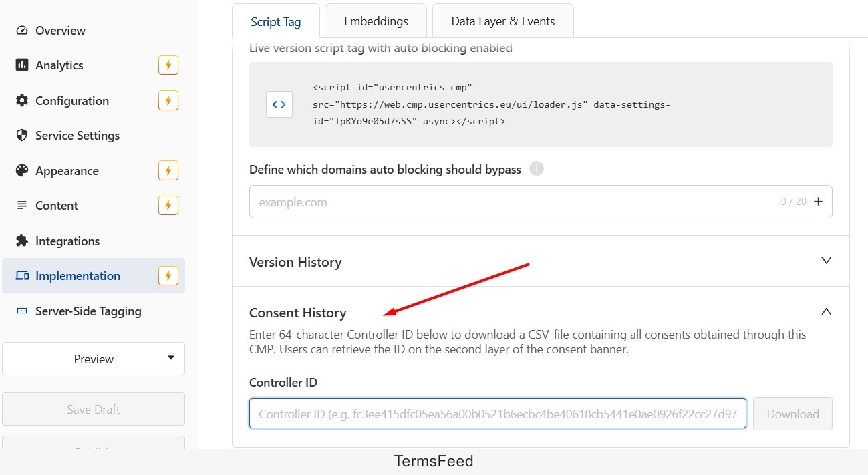The width and height of the screenshot is (868, 475).
Task: Click the example.com domain bypass field
Action: [x=541, y=202]
